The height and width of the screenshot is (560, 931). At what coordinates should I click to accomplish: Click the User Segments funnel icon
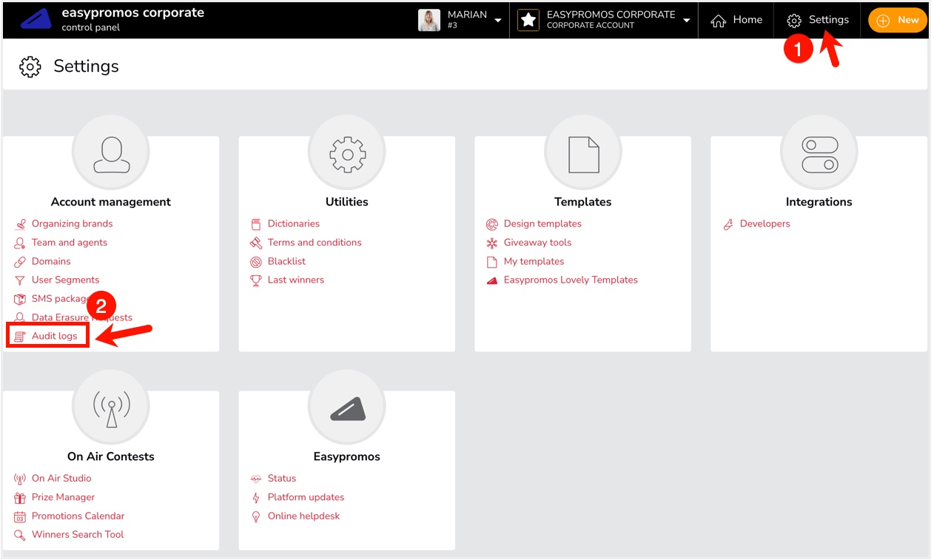click(20, 280)
